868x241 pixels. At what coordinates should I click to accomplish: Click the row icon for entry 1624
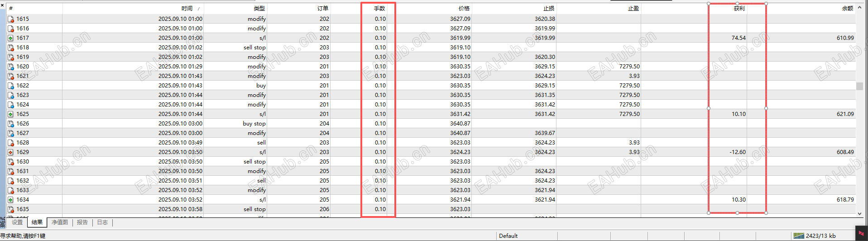pos(11,105)
